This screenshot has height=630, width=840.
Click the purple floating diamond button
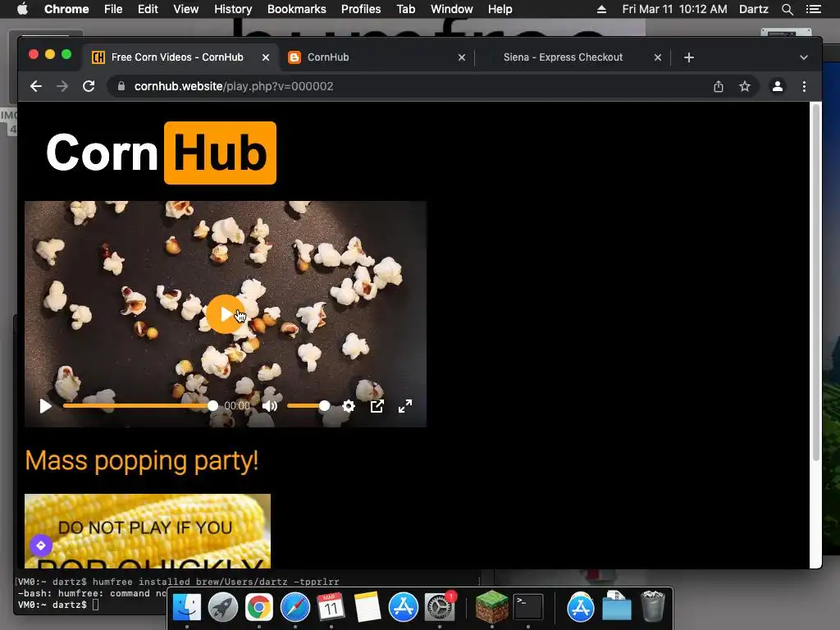41,546
